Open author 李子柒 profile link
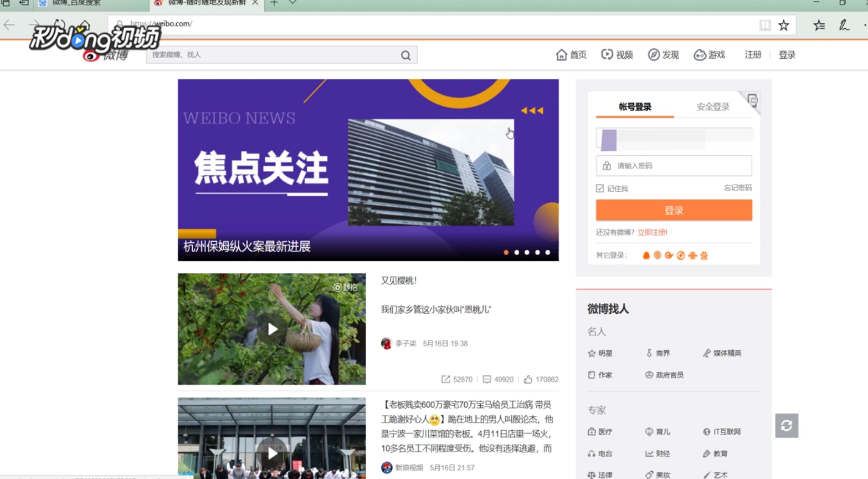This screenshot has width=868, height=479. [x=405, y=343]
